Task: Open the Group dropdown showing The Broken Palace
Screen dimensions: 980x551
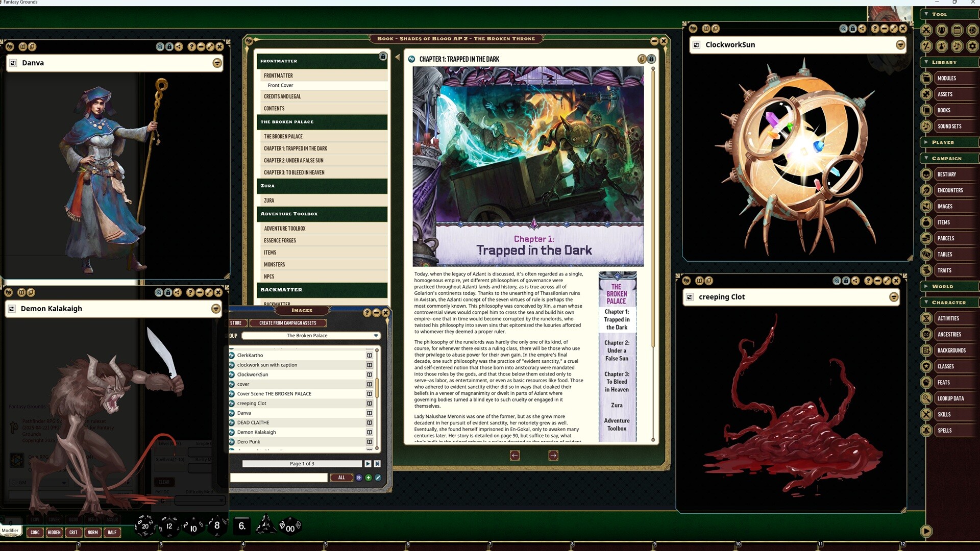Action: click(309, 336)
